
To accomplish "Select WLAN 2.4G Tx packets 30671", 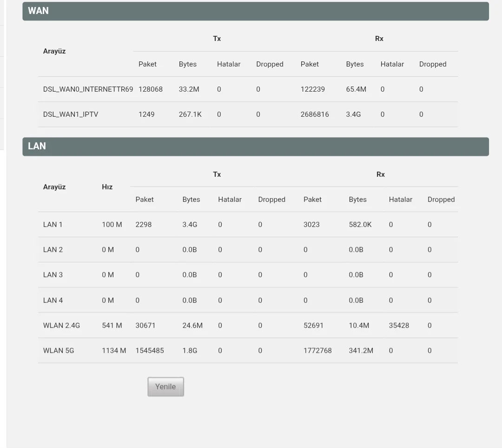I will [145, 326].
